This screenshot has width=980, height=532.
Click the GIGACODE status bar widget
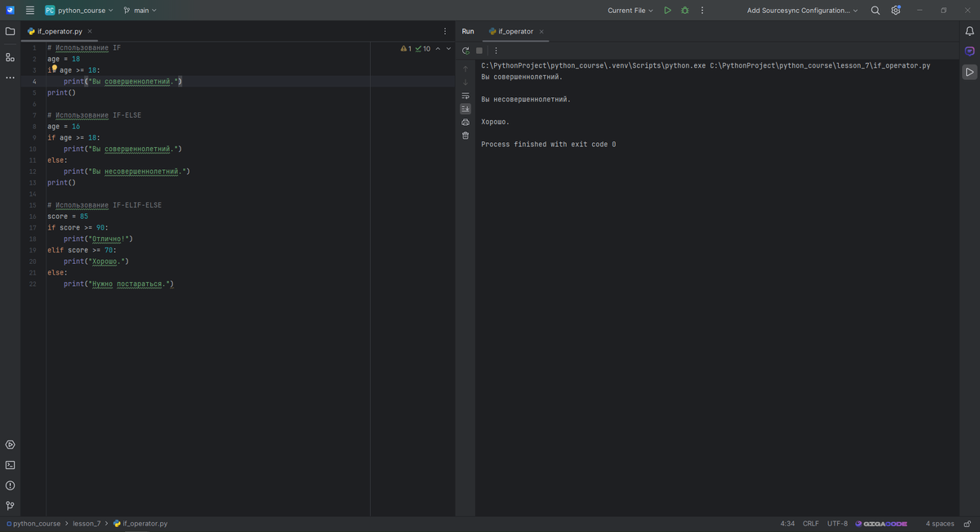pyautogui.click(x=881, y=524)
